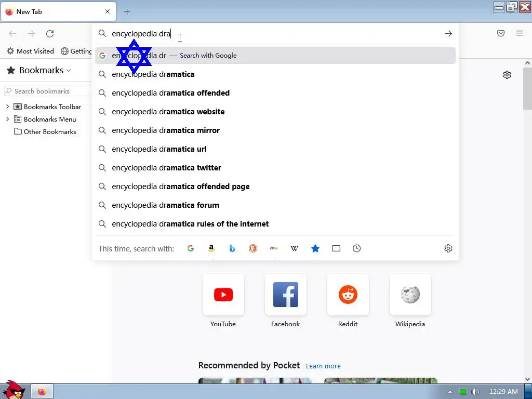Screen dimensions: 532x399
Task: Open the YouTube top site tile
Action: [223, 295]
